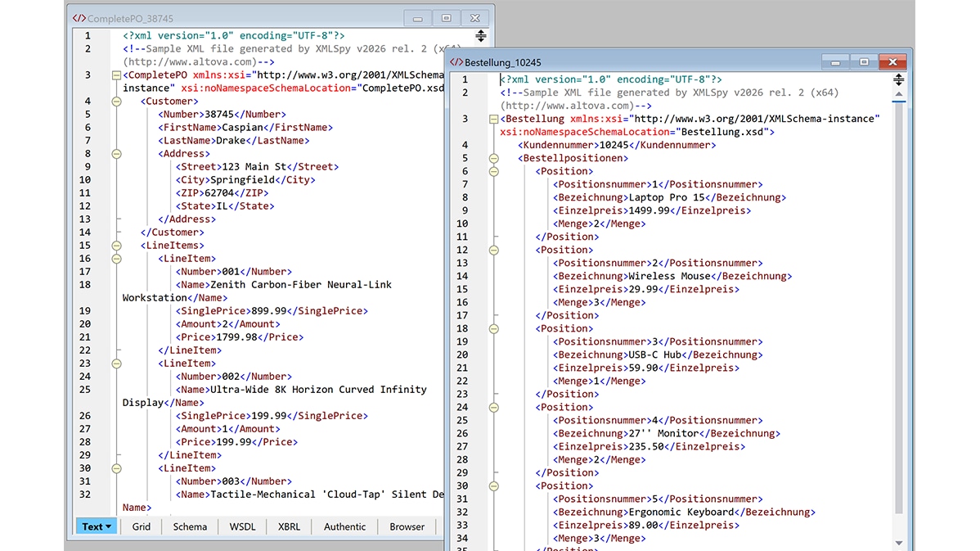Collapse the Customer element on line 4

click(x=116, y=102)
